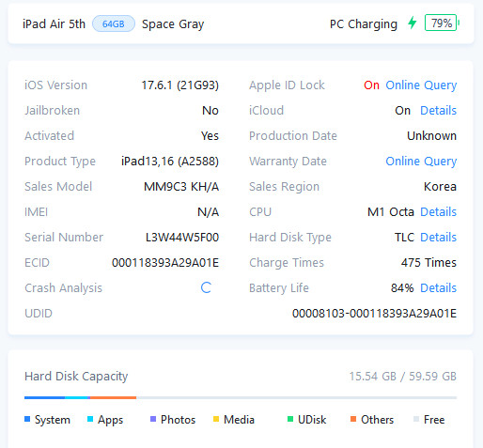Click the purple Photos legend swatch
483x448 pixels.
(x=153, y=419)
